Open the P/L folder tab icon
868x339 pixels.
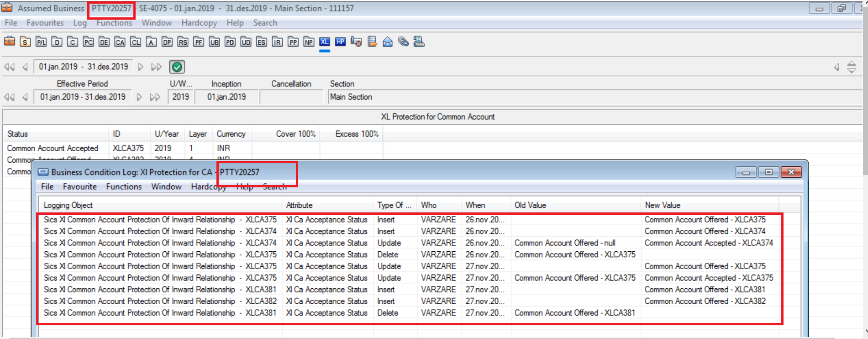41,42
